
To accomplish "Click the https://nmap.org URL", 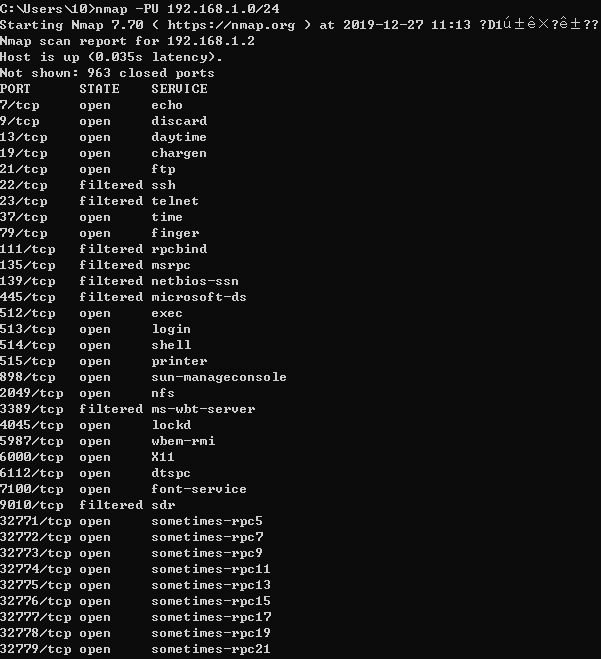I will 231,25.
